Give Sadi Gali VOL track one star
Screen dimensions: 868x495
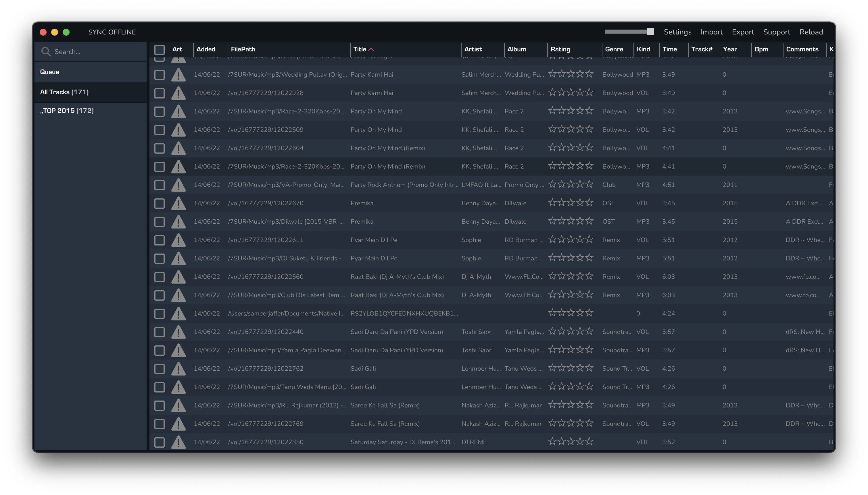pyautogui.click(x=552, y=368)
